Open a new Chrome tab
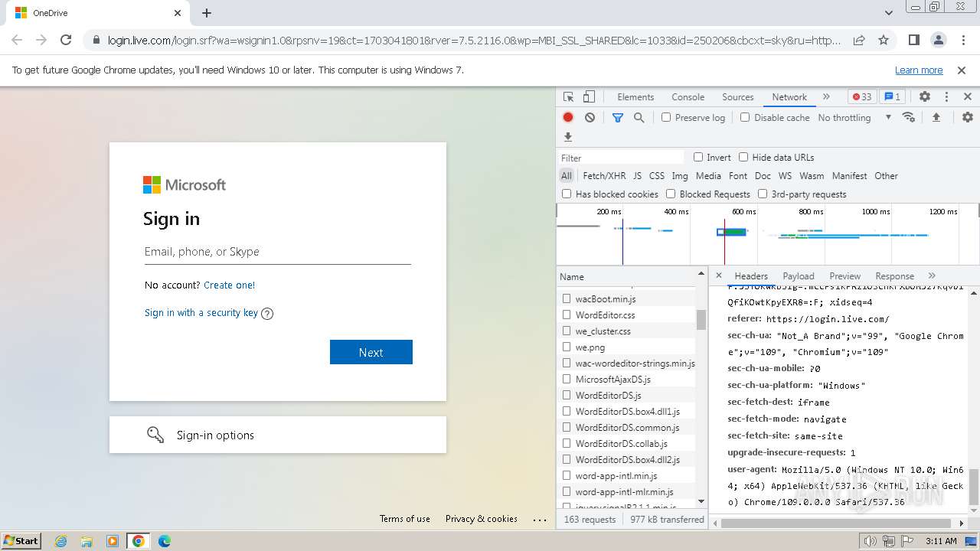Viewport: 980px width, 551px height. point(207,13)
